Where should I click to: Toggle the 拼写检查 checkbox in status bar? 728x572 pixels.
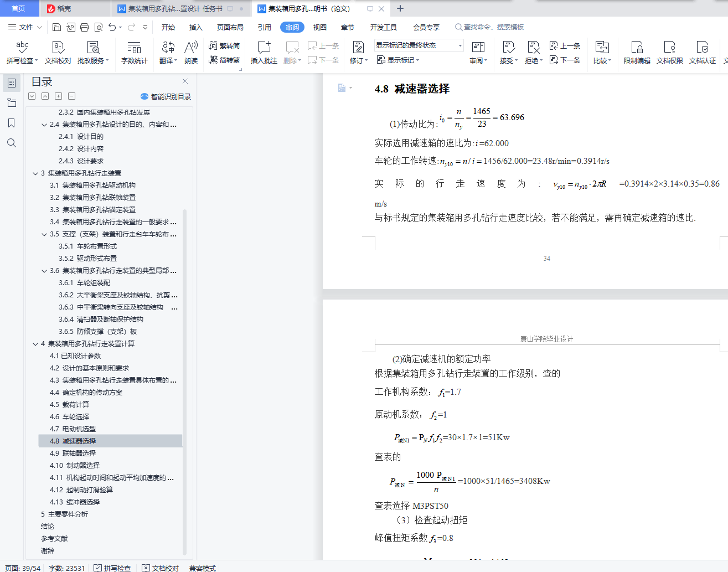[x=97, y=568]
